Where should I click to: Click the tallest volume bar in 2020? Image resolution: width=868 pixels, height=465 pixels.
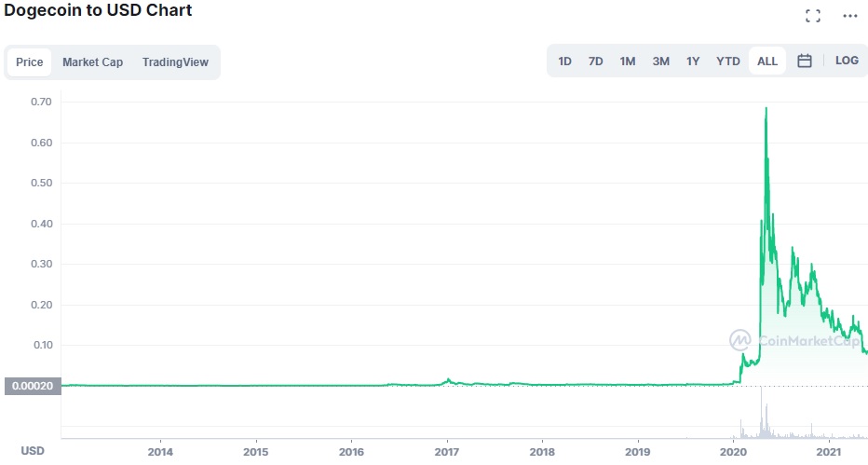(761, 413)
